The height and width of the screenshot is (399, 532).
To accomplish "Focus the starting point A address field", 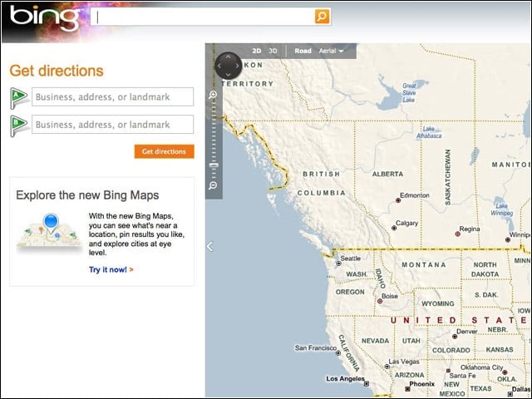I will [x=113, y=96].
